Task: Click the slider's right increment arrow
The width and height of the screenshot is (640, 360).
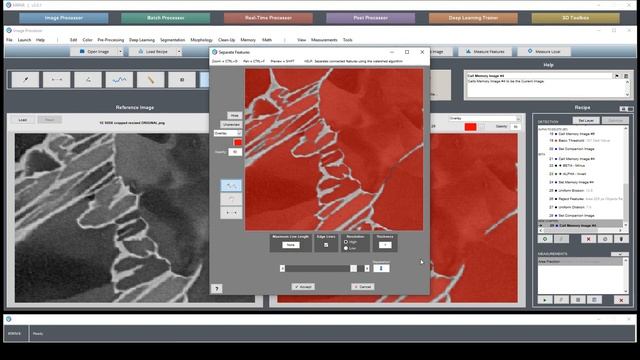Action: tap(367, 269)
